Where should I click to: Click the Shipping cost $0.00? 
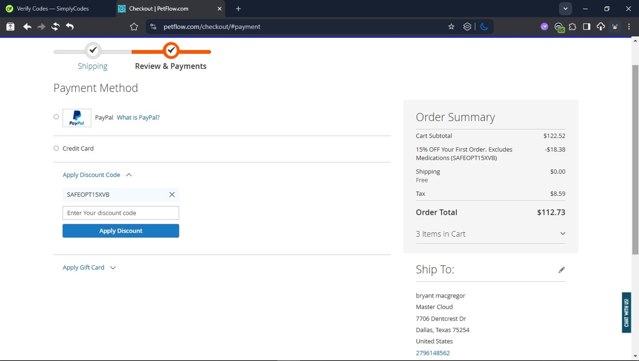tap(557, 172)
